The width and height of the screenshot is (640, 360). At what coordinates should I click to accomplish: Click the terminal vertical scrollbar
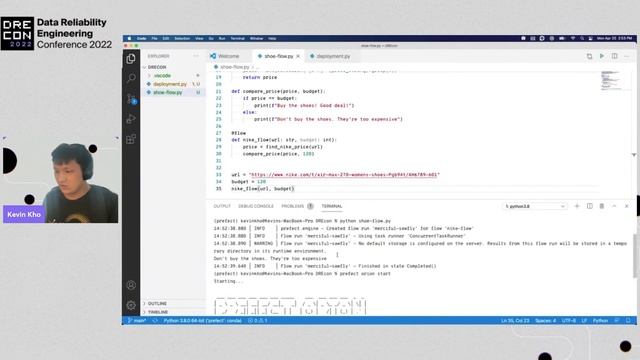point(634,256)
